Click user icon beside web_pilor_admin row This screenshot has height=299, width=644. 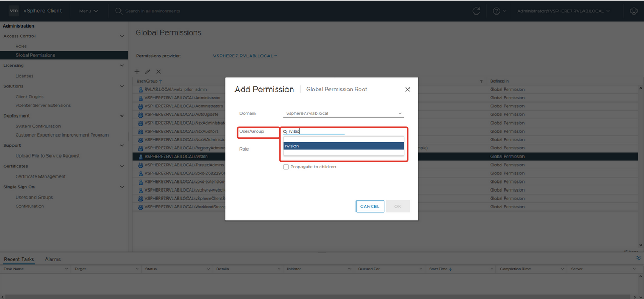click(140, 90)
